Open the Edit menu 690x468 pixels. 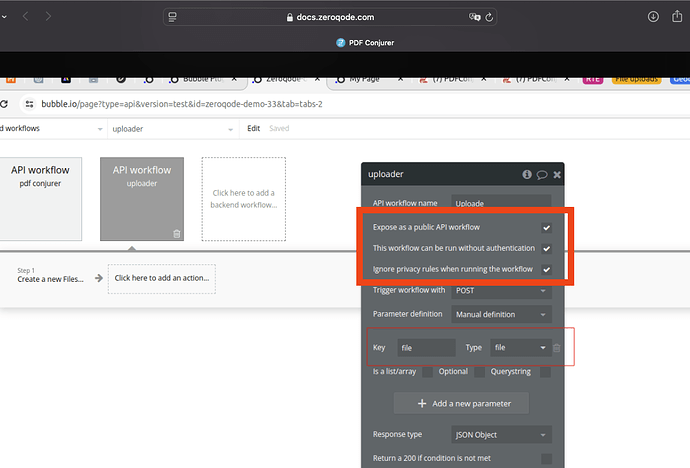click(x=254, y=129)
